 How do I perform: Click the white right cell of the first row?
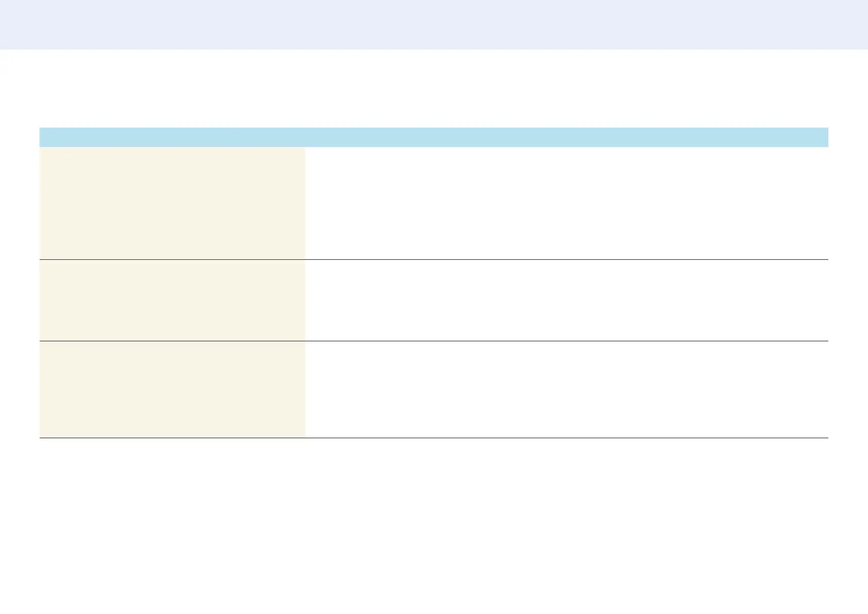click(x=566, y=203)
